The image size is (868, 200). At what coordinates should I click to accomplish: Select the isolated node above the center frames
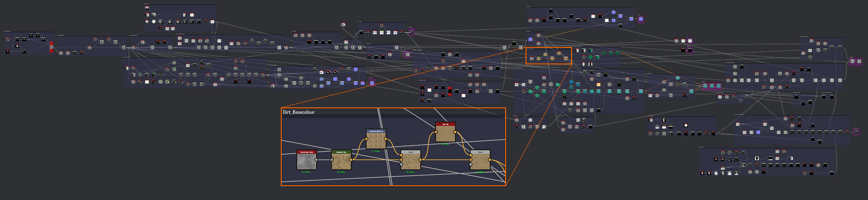click(x=343, y=25)
